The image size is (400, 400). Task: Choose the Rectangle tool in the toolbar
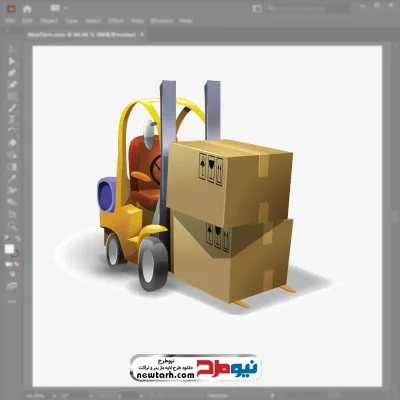click(12, 96)
